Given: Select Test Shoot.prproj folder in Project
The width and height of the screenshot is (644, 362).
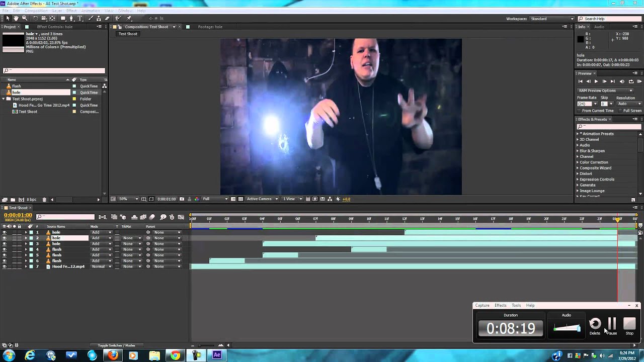Looking at the screenshot, I should tap(27, 99).
